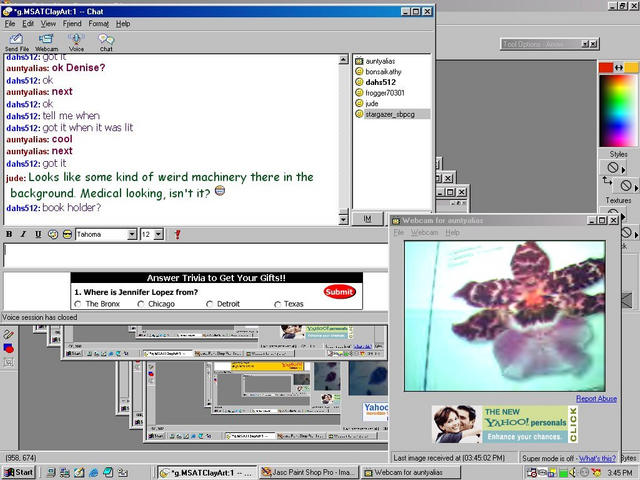Viewport: 640px width, 480px height.
Task: Open File menu in webcam window
Action: 398,233
